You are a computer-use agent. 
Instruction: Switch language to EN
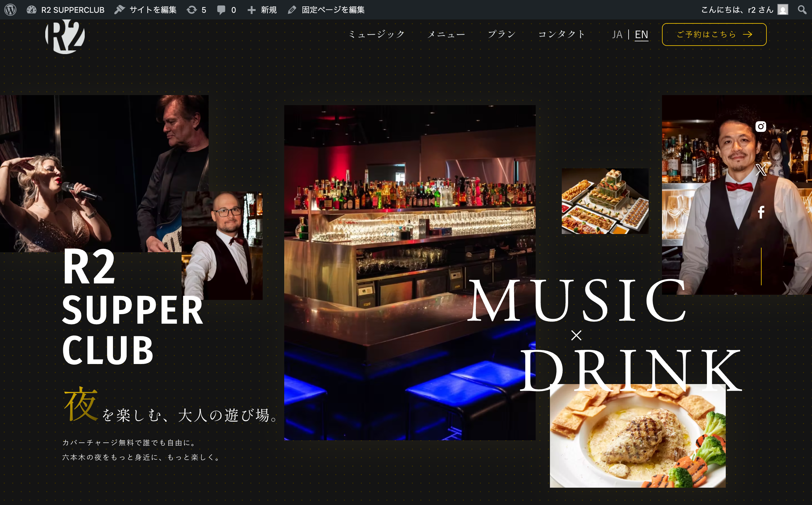(641, 35)
